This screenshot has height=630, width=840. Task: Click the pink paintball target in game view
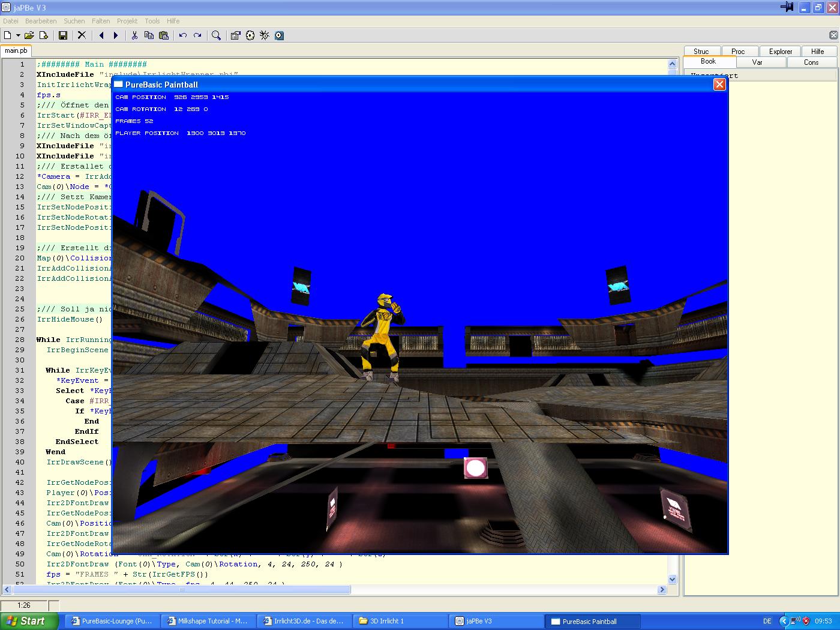coord(475,468)
